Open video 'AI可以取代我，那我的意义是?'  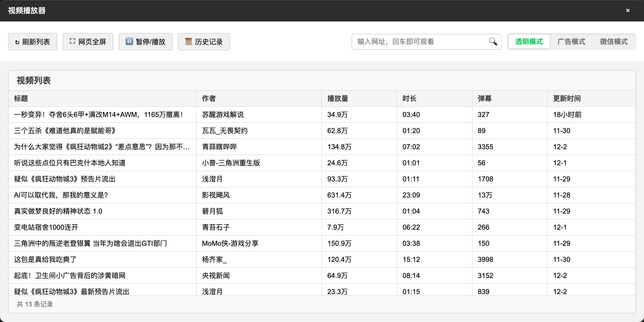[61, 195]
